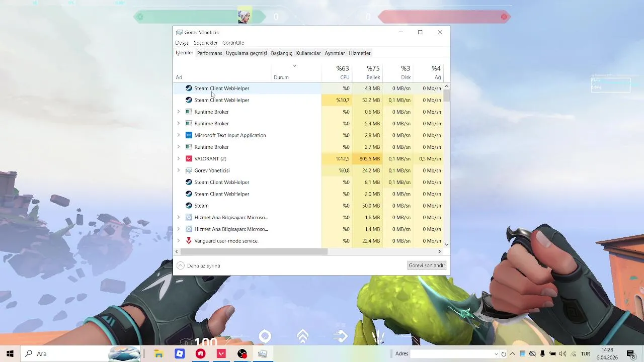The image size is (644, 362).
Task: Click the Vanguard user-mode service row icon
Action: pyautogui.click(x=189, y=241)
